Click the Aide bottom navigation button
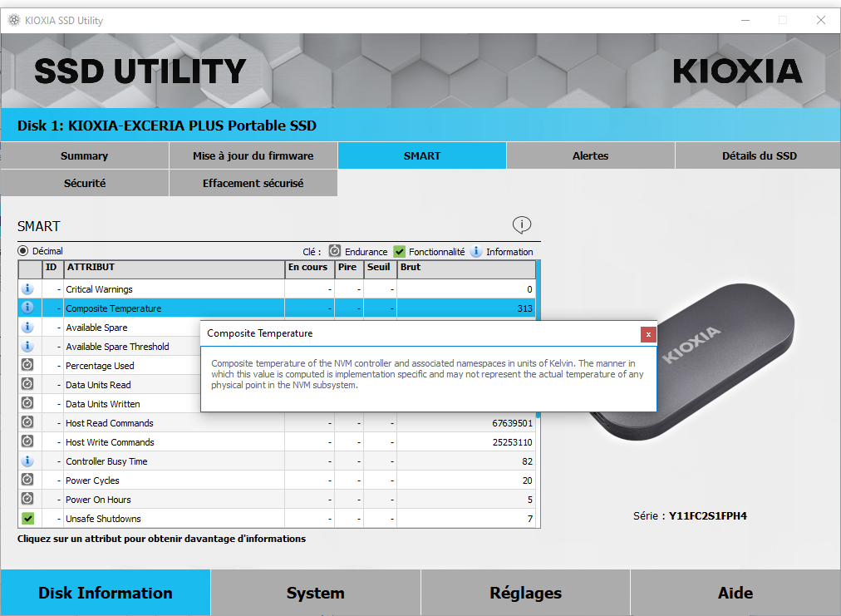The height and width of the screenshot is (616, 841). point(735,593)
